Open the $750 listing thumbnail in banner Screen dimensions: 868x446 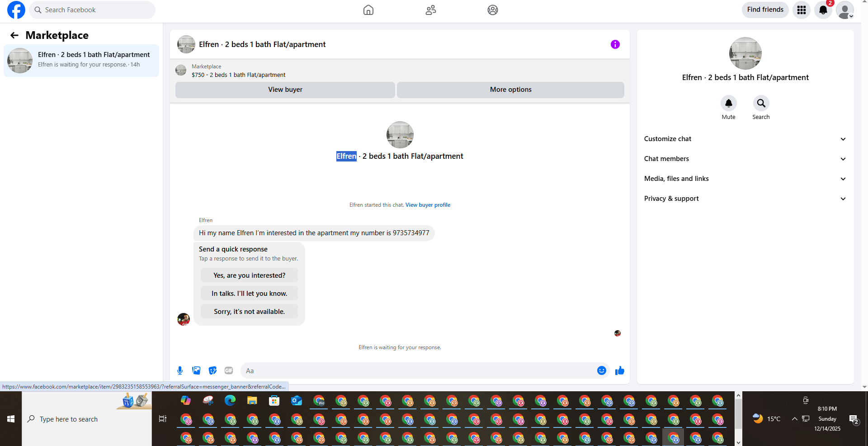coord(181,70)
